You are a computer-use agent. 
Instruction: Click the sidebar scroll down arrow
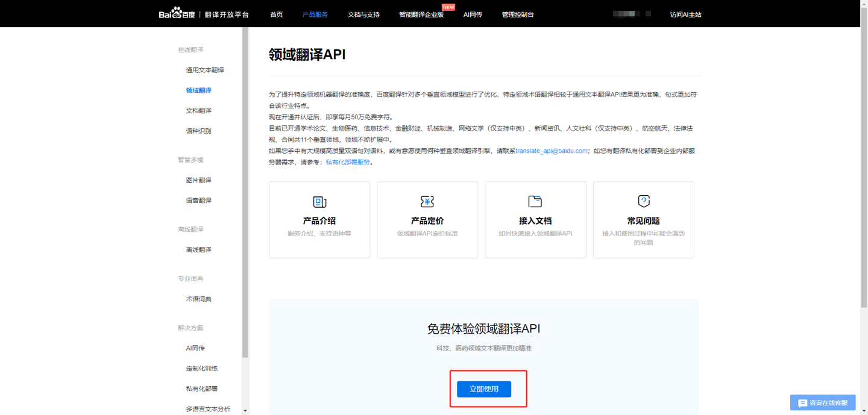(245, 411)
